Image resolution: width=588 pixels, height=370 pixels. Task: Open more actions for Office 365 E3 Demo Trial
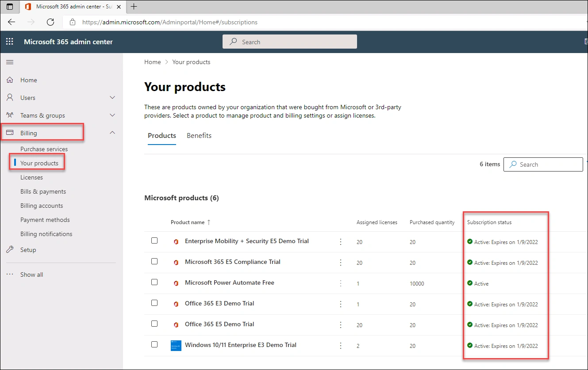coord(341,304)
